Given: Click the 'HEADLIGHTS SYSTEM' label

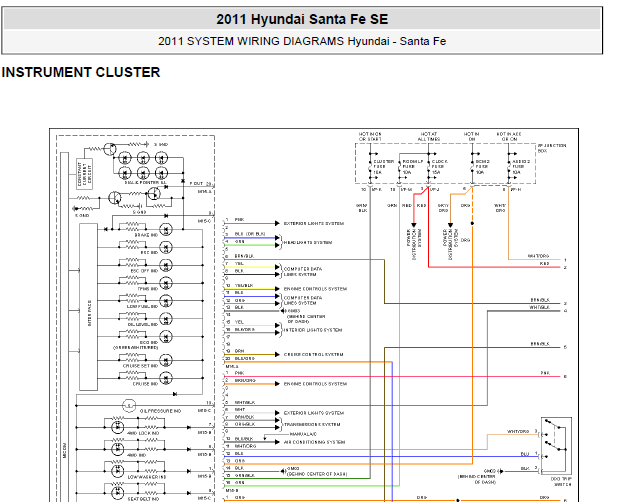Looking at the screenshot, I should pyautogui.click(x=308, y=242).
